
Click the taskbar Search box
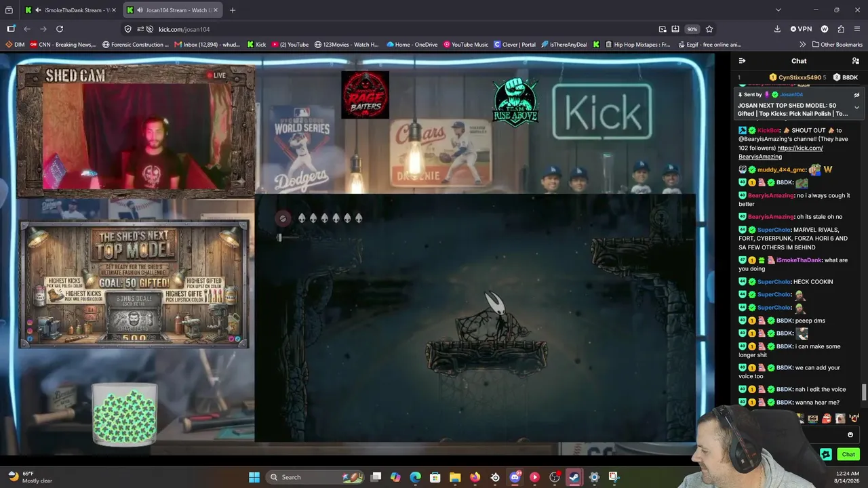(316, 477)
